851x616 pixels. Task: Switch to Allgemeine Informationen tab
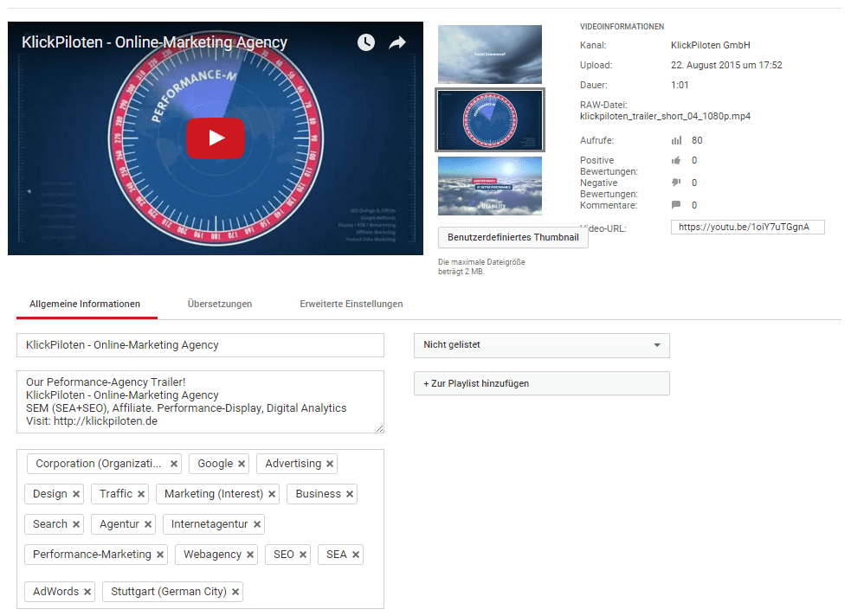(85, 304)
